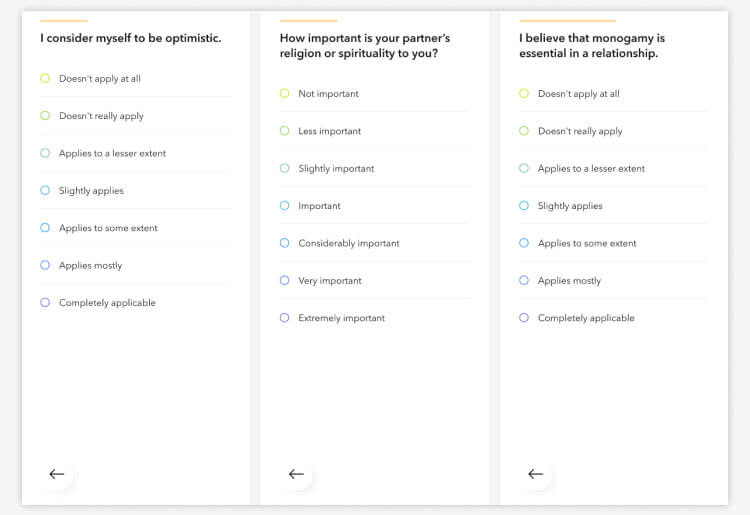Click back arrow under religion question

296,474
